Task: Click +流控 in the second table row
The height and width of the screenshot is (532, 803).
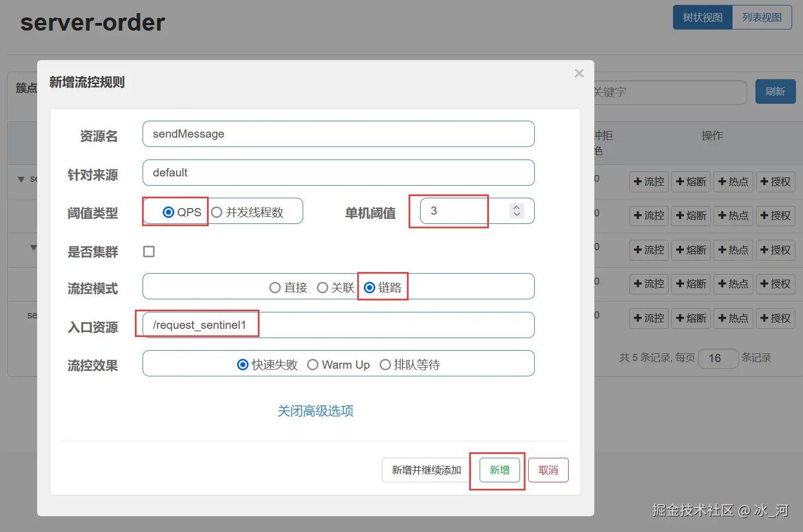Action: click(649, 216)
